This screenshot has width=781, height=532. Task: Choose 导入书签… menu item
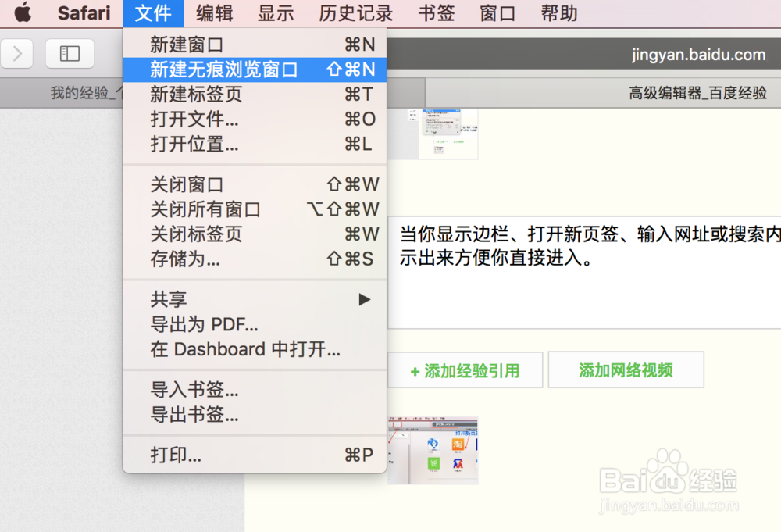[255, 390]
